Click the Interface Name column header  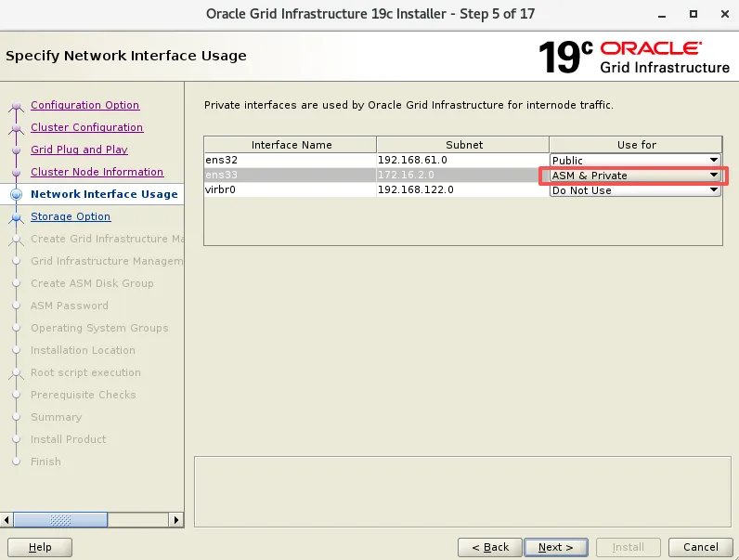[x=291, y=145]
